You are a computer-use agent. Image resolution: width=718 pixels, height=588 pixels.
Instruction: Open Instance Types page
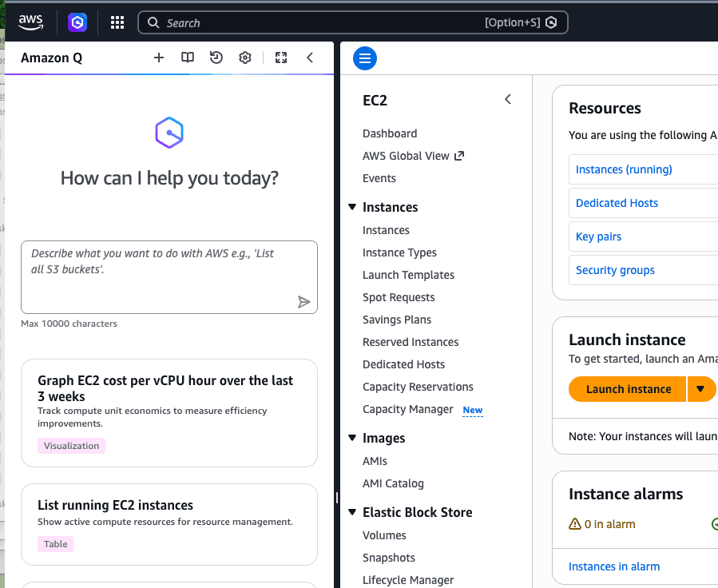point(400,252)
